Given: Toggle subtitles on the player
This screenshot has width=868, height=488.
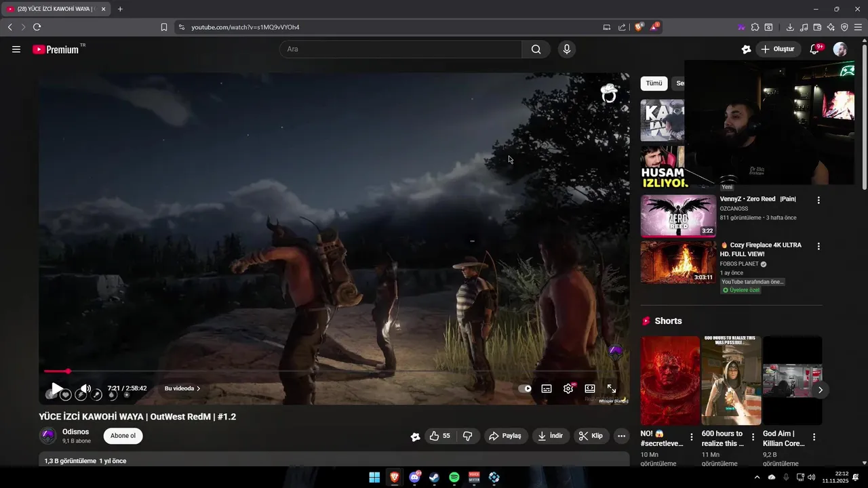Looking at the screenshot, I should coord(547,388).
